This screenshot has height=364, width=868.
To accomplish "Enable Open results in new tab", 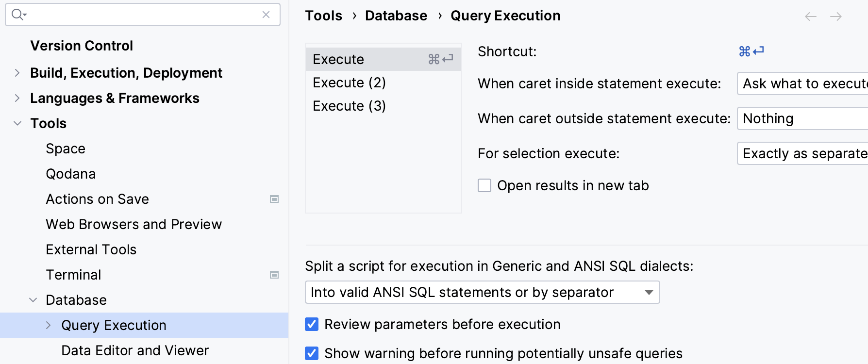I will coord(484,185).
